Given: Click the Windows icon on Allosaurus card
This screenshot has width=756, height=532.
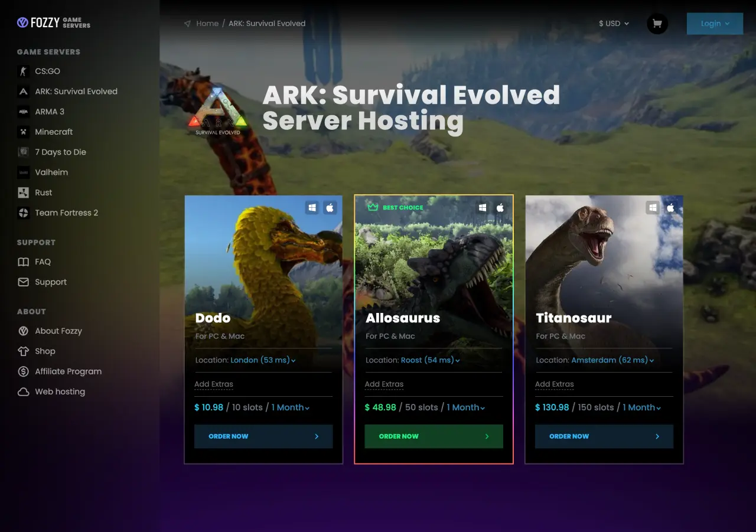Looking at the screenshot, I should [x=483, y=207].
